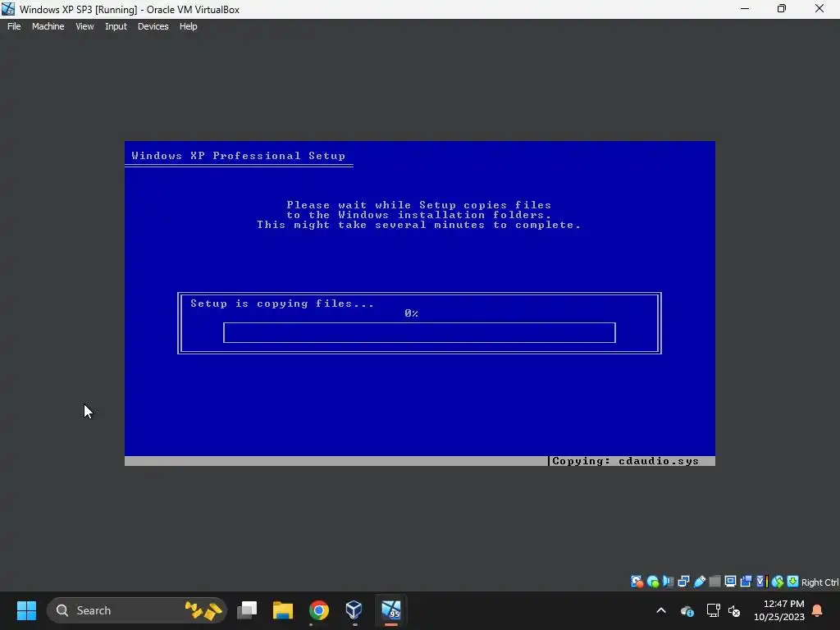Click 'Windows XP Professional Setup' heading
840x630 pixels.
[239, 156]
